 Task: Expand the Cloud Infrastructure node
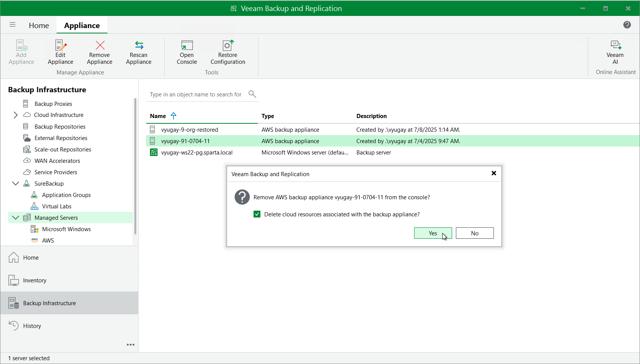(16, 115)
